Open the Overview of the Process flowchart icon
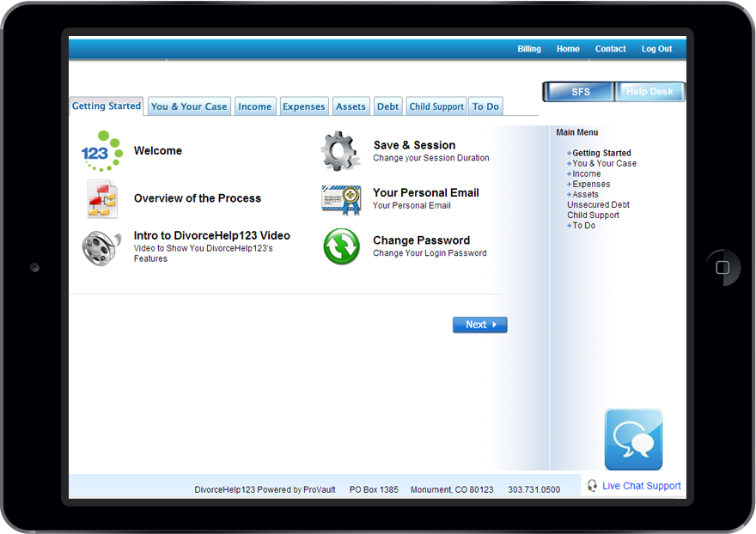 tap(102, 198)
